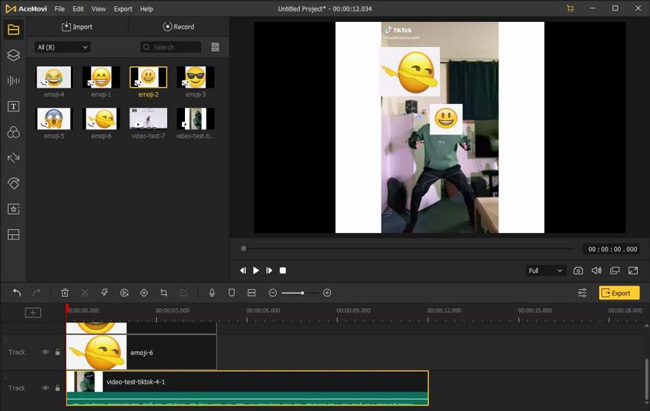Lock the emoji-6 track

[x=58, y=352]
